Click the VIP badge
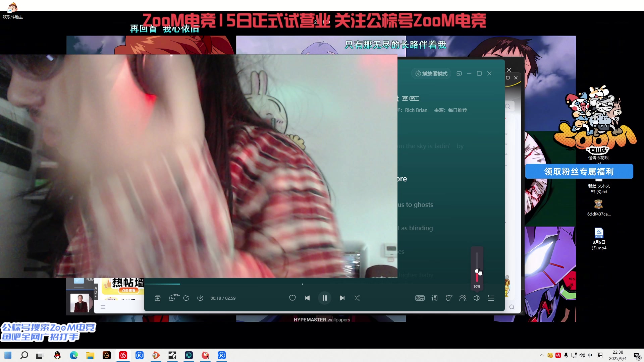Screen dimensions: 644x362 click(405, 99)
